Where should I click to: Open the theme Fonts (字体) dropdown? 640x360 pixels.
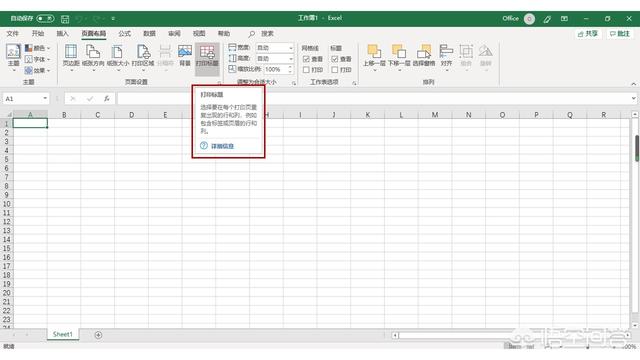click(x=37, y=59)
